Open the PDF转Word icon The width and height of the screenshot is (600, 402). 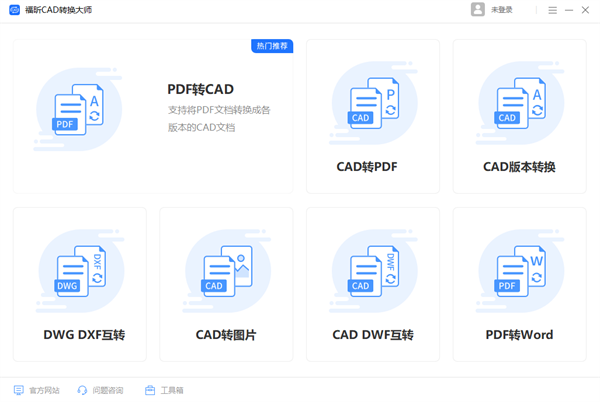(520, 271)
